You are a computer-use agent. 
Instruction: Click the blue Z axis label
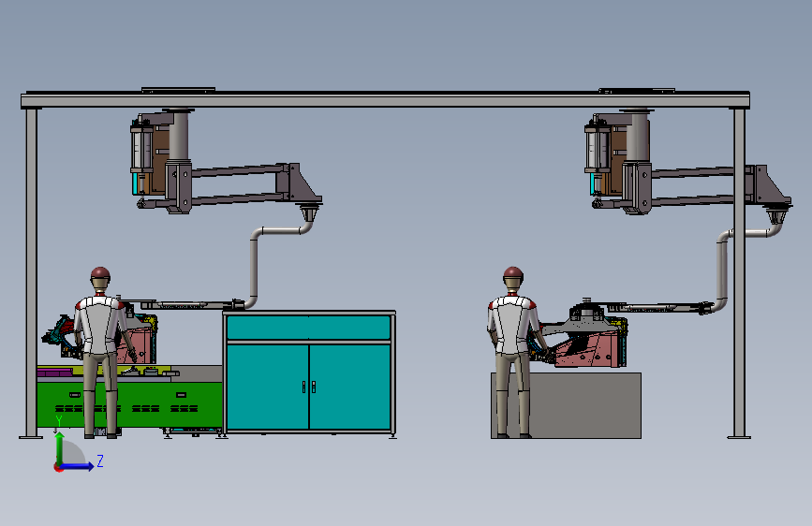point(100,460)
